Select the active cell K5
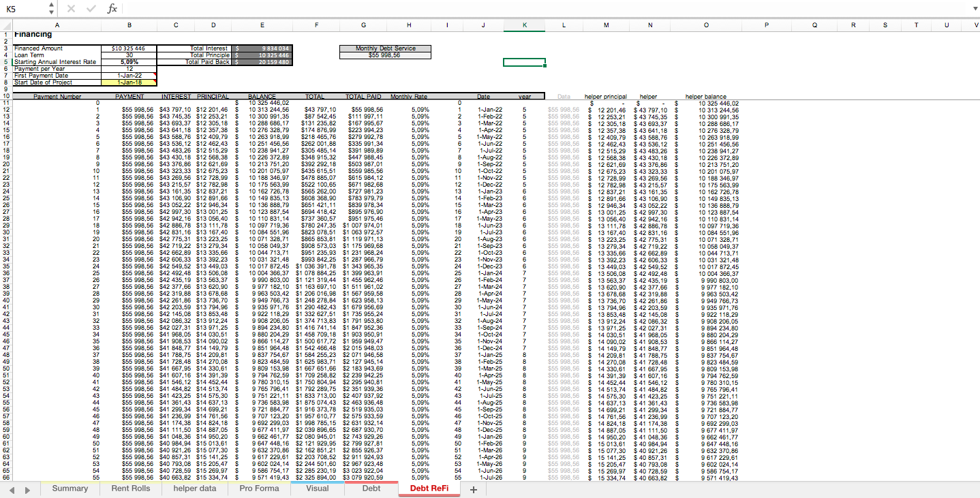Image resolution: width=980 pixels, height=498 pixels. 525,62
